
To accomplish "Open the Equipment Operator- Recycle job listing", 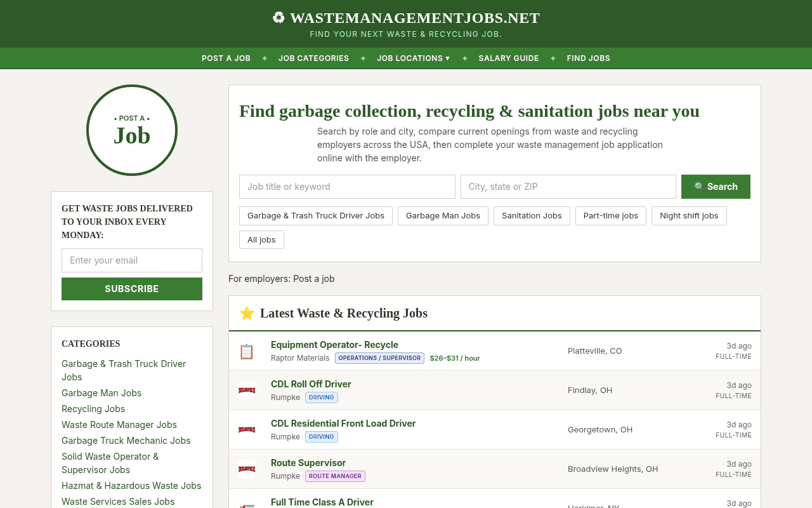I will point(334,345).
